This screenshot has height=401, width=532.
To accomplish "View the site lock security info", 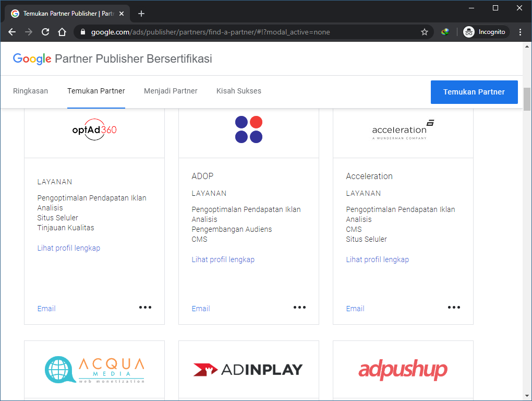I will (x=82, y=32).
